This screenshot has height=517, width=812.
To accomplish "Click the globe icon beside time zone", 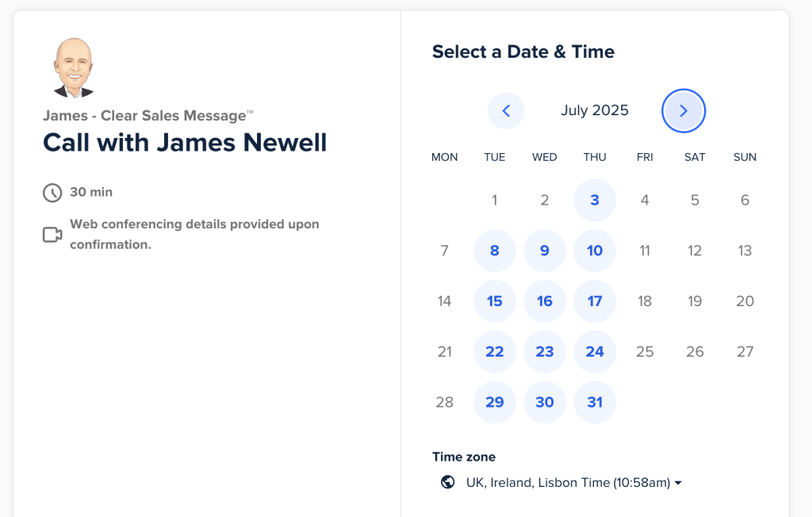I will [448, 482].
